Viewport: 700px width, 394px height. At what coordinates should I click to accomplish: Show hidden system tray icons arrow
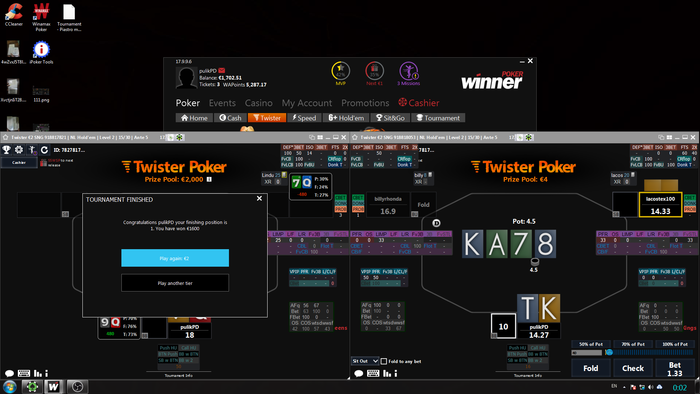pos(624,387)
